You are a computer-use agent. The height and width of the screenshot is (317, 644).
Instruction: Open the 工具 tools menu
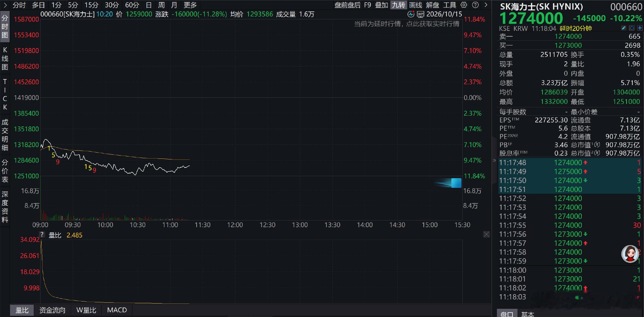click(449, 5)
